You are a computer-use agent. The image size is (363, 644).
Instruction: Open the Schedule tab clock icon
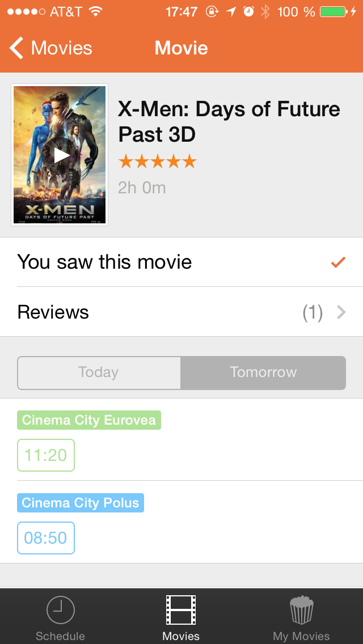pyautogui.click(x=60, y=610)
